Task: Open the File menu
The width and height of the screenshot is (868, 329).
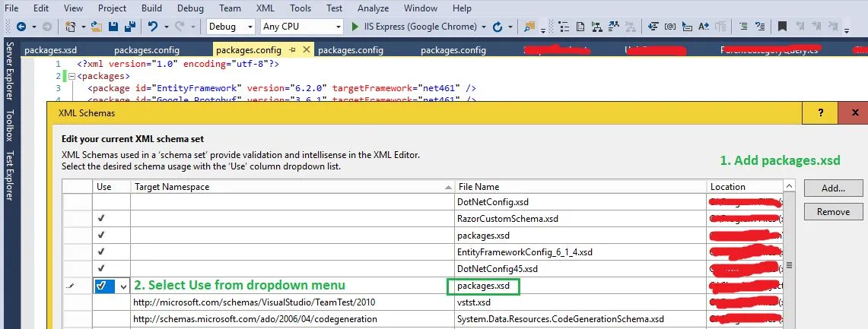Action: 11,8
